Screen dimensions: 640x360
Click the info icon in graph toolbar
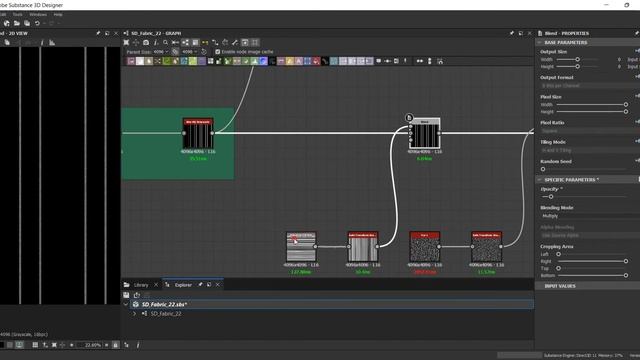tap(156, 42)
